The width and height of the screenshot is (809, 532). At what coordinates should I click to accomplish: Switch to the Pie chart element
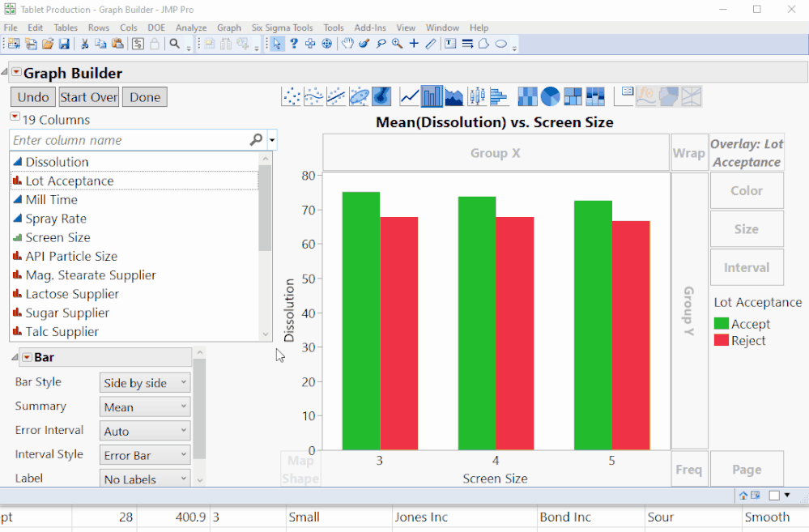549,96
